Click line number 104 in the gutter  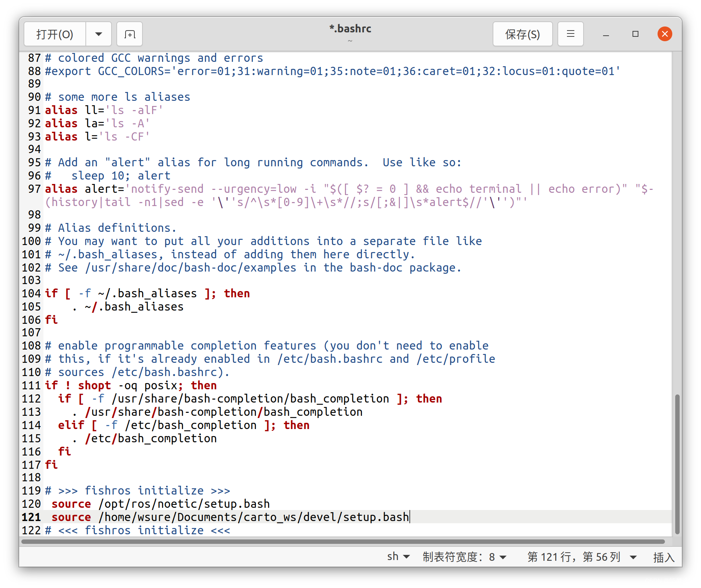coord(31,293)
